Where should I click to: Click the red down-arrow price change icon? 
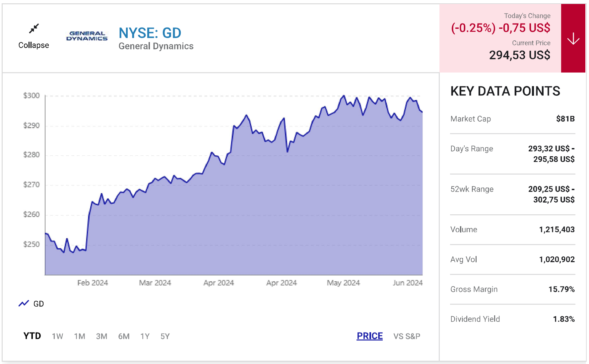click(573, 38)
